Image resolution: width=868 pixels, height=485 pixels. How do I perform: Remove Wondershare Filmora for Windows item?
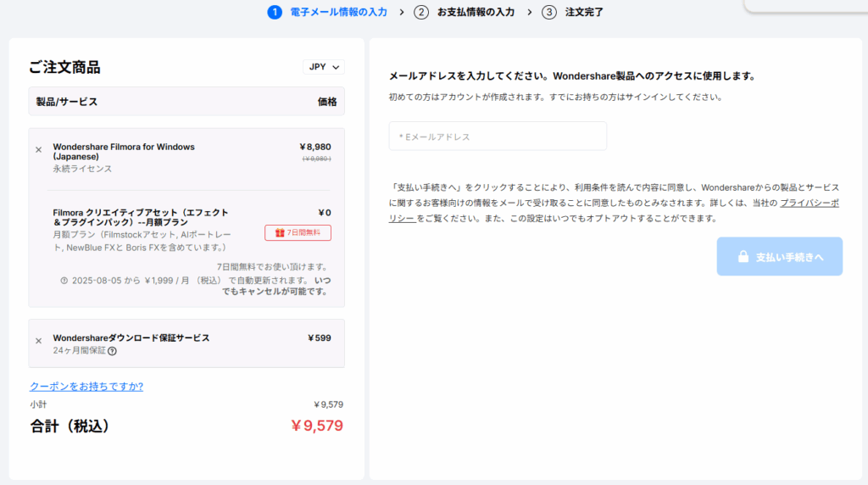[x=39, y=149]
